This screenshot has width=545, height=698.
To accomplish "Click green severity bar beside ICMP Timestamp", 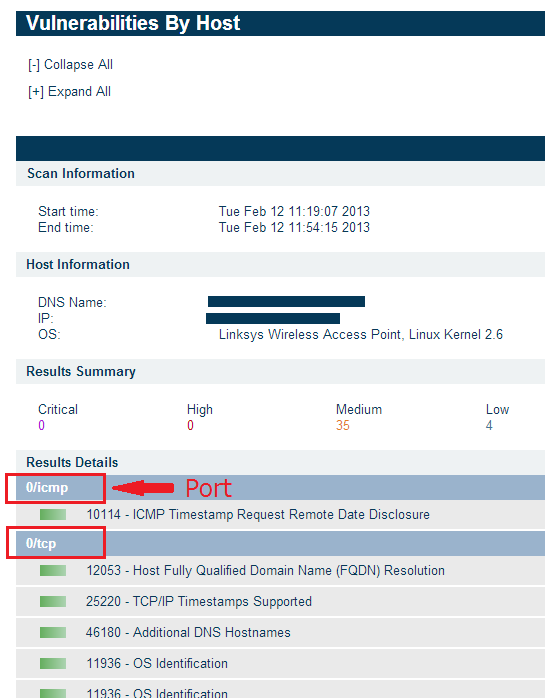I will (53, 515).
